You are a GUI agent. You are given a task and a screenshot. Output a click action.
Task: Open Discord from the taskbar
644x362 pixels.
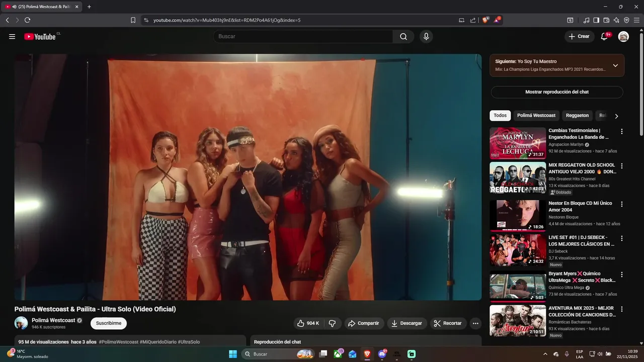(x=382, y=354)
